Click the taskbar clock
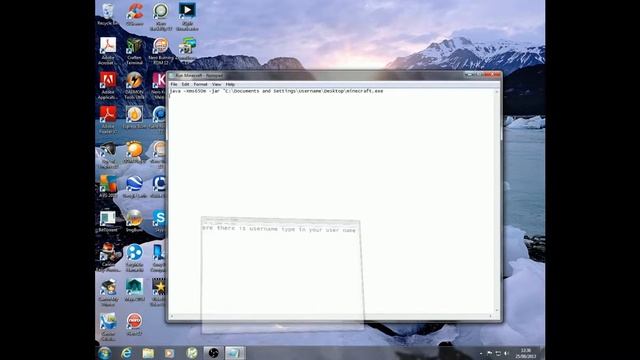The width and height of the screenshot is (640, 360). tap(526, 353)
